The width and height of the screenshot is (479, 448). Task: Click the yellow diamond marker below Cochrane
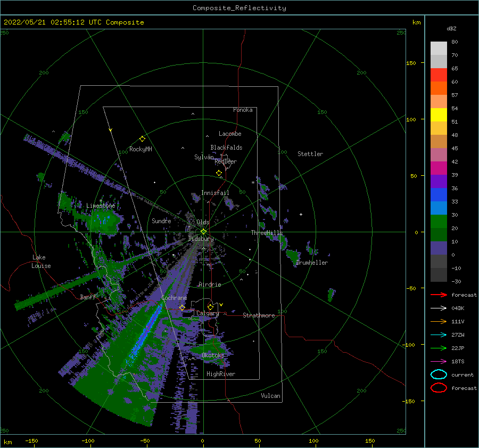coord(183,307)
